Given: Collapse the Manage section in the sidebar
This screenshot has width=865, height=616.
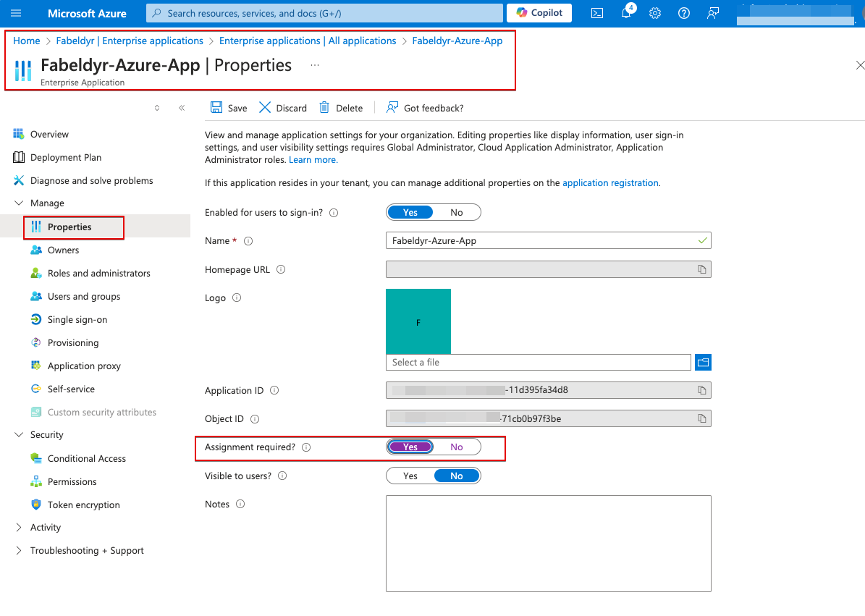Looking at the screenshot, I should pyautogui.click(x=20, y=203).
